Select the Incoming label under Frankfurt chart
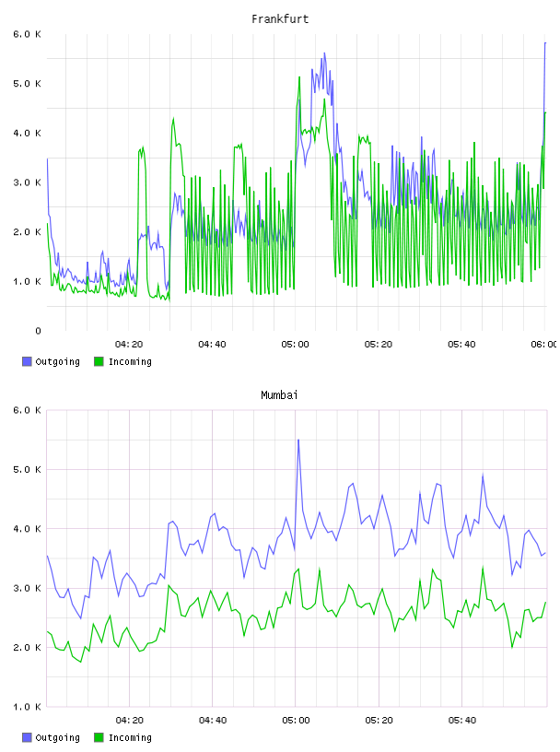 pos(130,361)
